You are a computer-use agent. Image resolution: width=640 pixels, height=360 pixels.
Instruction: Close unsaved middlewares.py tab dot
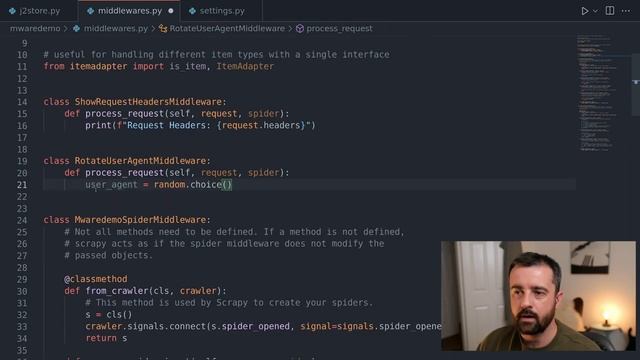pyautogui.click(x=171, y=11)
